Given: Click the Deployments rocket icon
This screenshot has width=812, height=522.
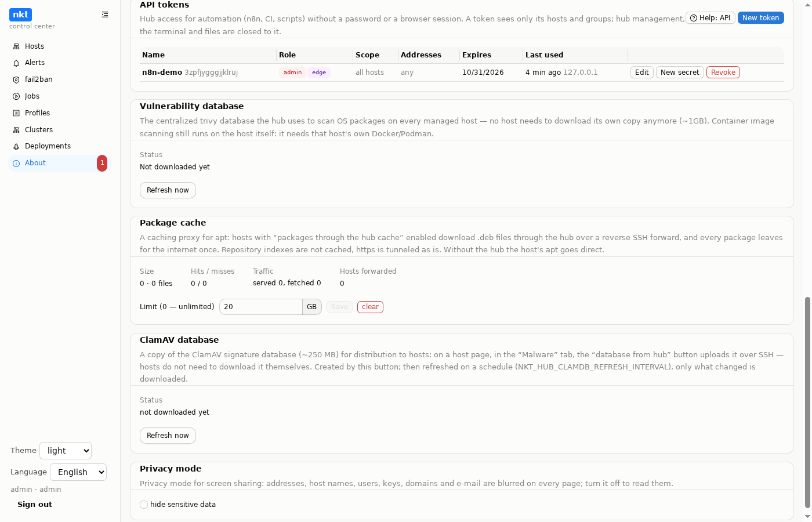Looking at the screenshot, I should pyautogui.click(x=16, y=146).
